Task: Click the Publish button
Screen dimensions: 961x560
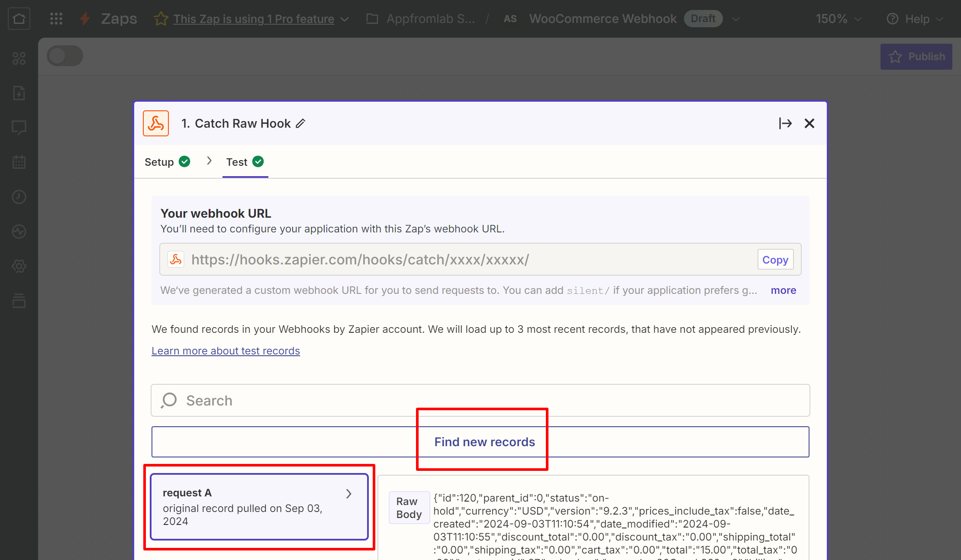Action: click(x=916, y=56)
